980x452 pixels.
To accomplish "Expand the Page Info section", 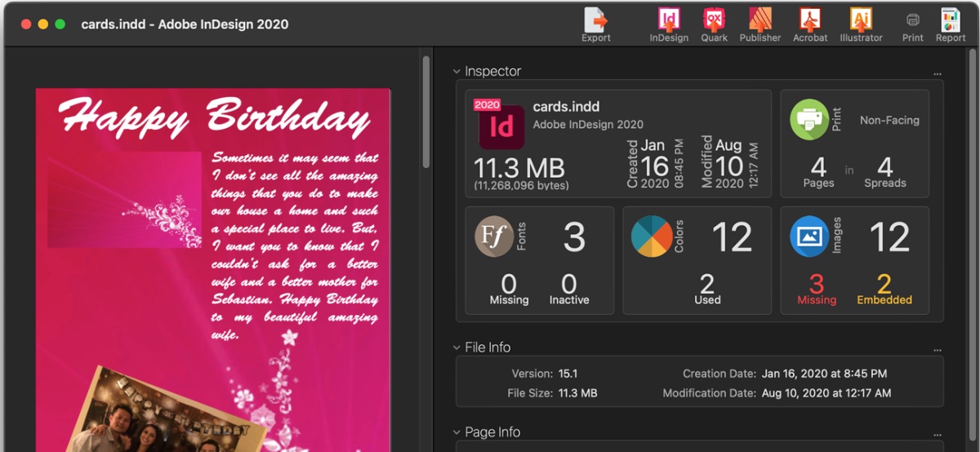I will (457, 432).
